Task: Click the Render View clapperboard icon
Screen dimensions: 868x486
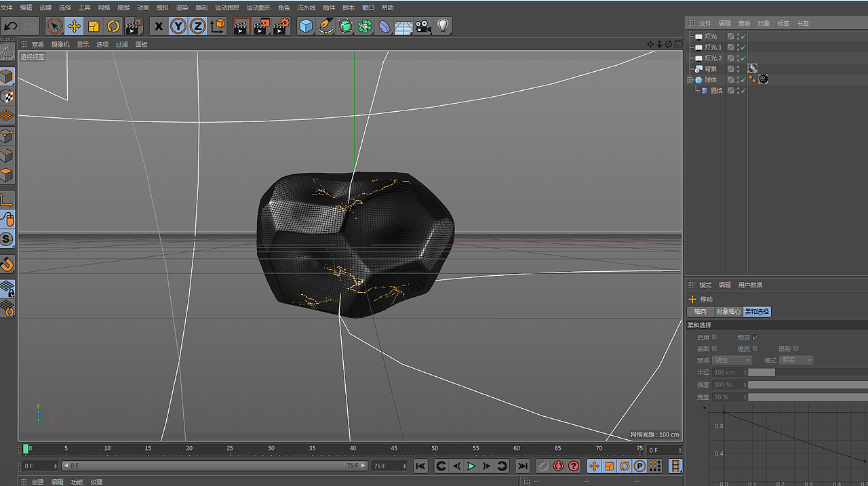Action: pyautogui.click(x=241, y=26)
